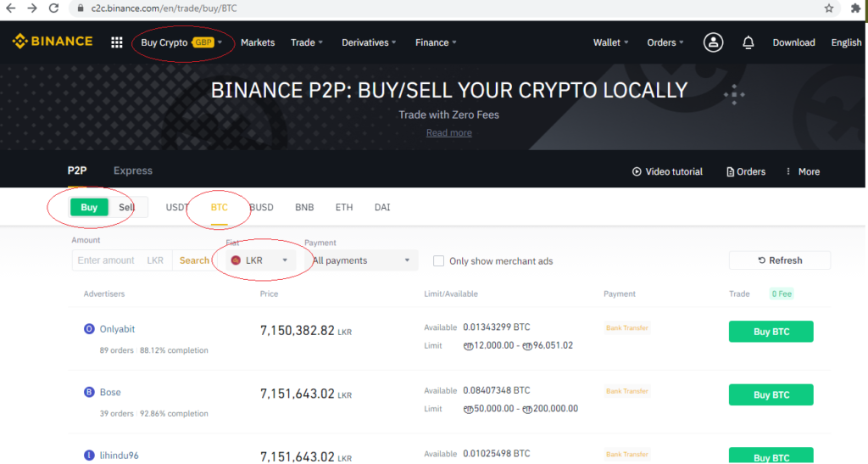Click the Read more link

449,133
